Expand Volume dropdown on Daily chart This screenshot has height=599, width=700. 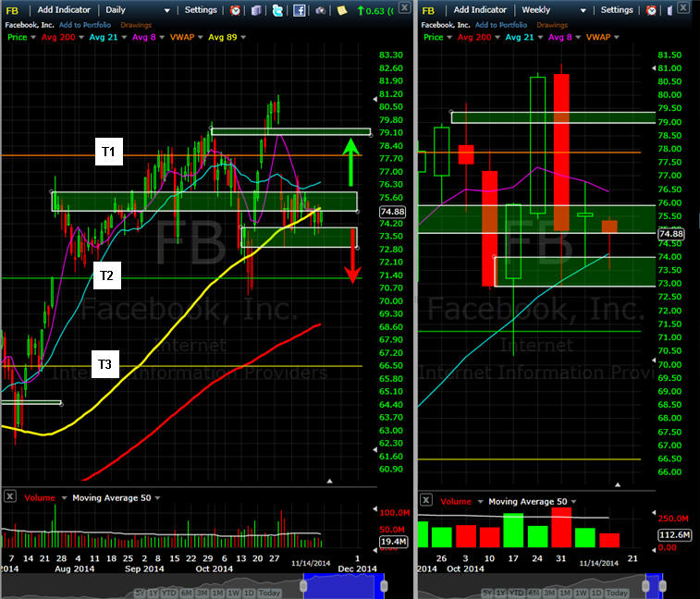click(64, 498)
